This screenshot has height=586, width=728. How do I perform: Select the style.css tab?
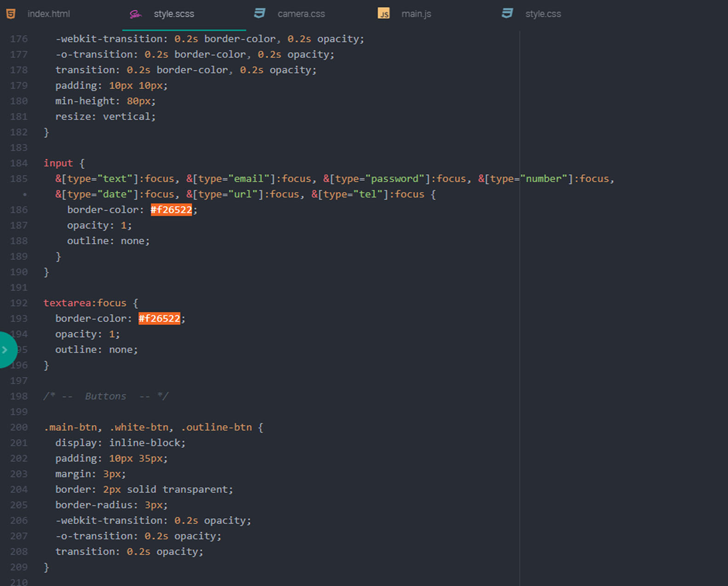(x=543, y=14)
